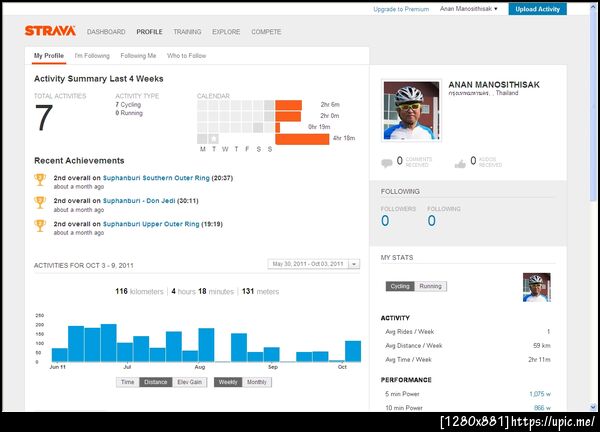Click the Strava logo
Screen dimensions: 600x432
[x=50, y=31]
